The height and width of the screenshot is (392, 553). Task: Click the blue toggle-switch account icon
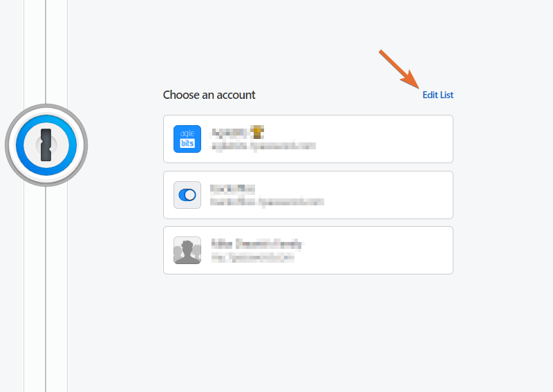pos(187,195)
